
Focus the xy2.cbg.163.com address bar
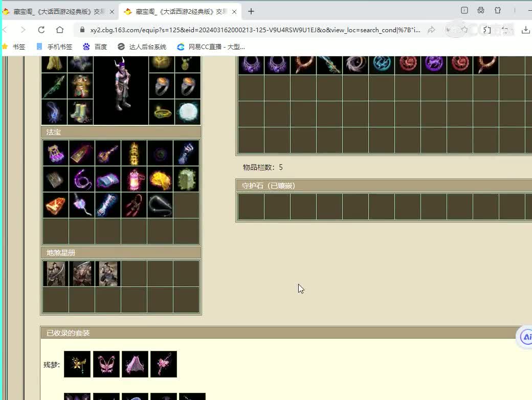(255, 30)
